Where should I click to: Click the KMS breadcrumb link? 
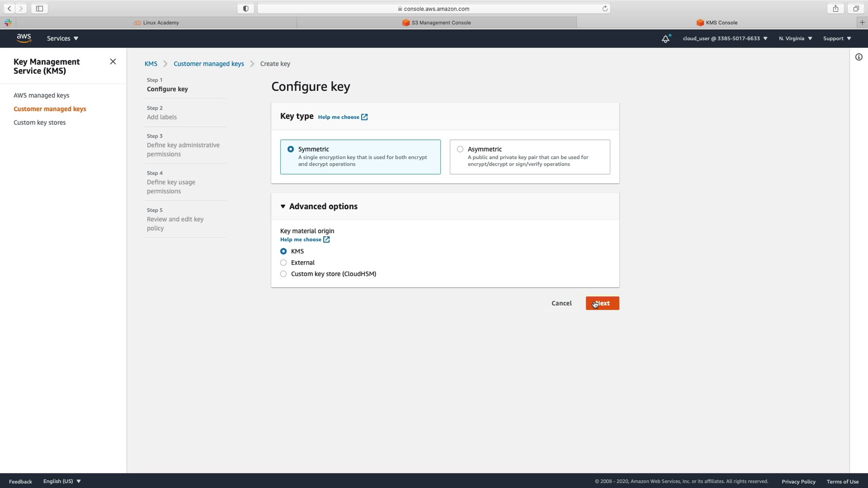pyautogui.click(x=151, y=64)
